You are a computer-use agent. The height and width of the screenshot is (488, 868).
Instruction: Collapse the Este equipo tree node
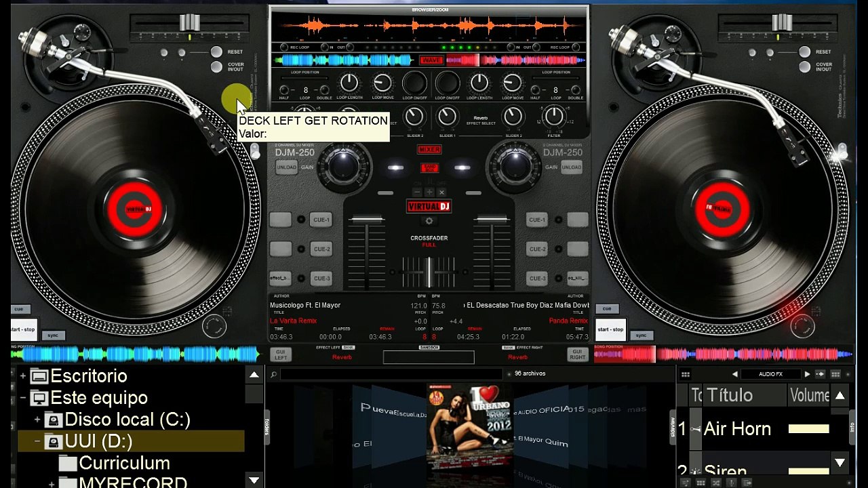tap(23, 398)
